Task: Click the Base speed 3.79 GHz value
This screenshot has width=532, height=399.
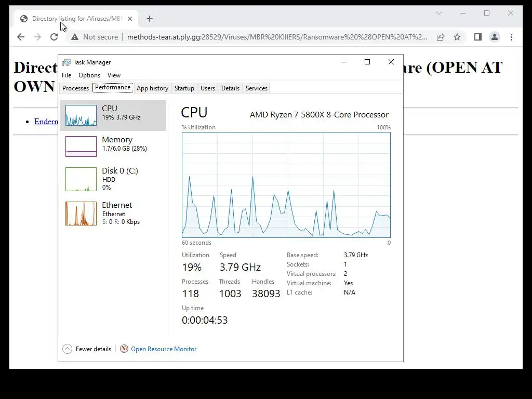Action: coord(355,255)
